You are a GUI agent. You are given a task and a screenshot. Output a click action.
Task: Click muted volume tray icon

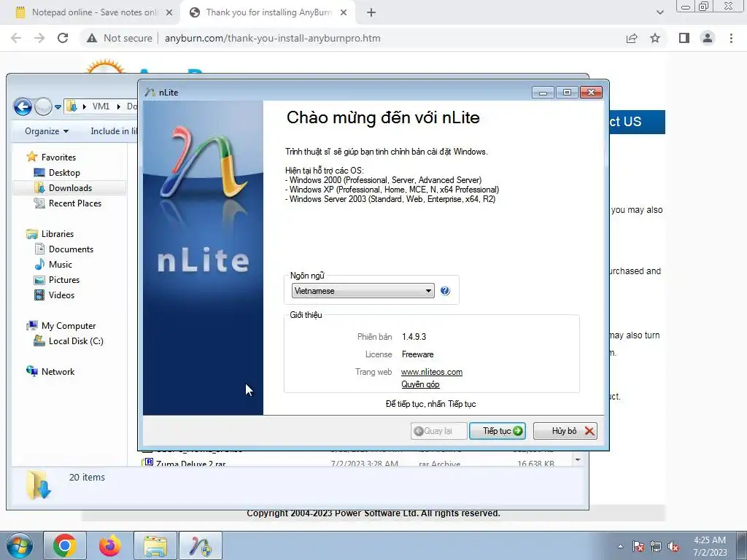tap(673, 546)
